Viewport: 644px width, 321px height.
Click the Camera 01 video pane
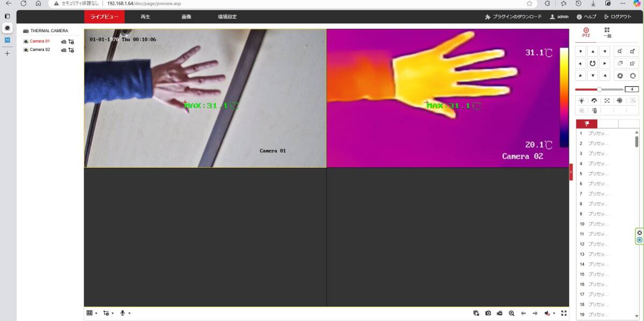[205, 98]
